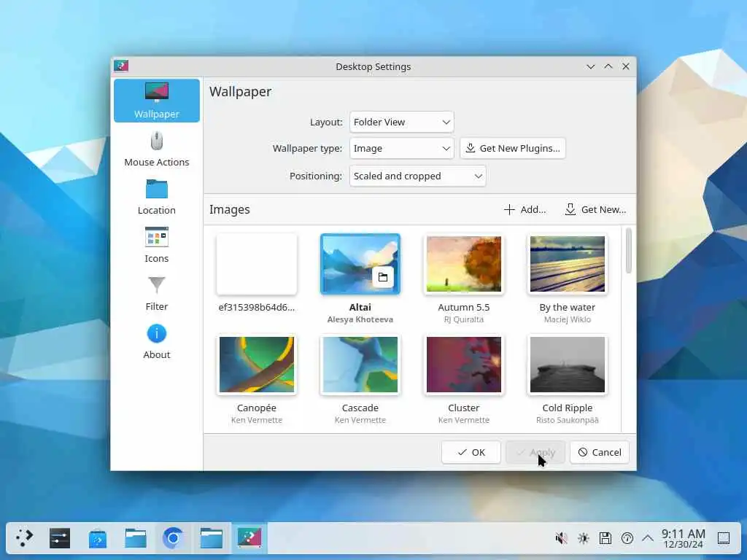
Task: Choose the Autumn 5.5 wallpaper
Action: [463, 264]
